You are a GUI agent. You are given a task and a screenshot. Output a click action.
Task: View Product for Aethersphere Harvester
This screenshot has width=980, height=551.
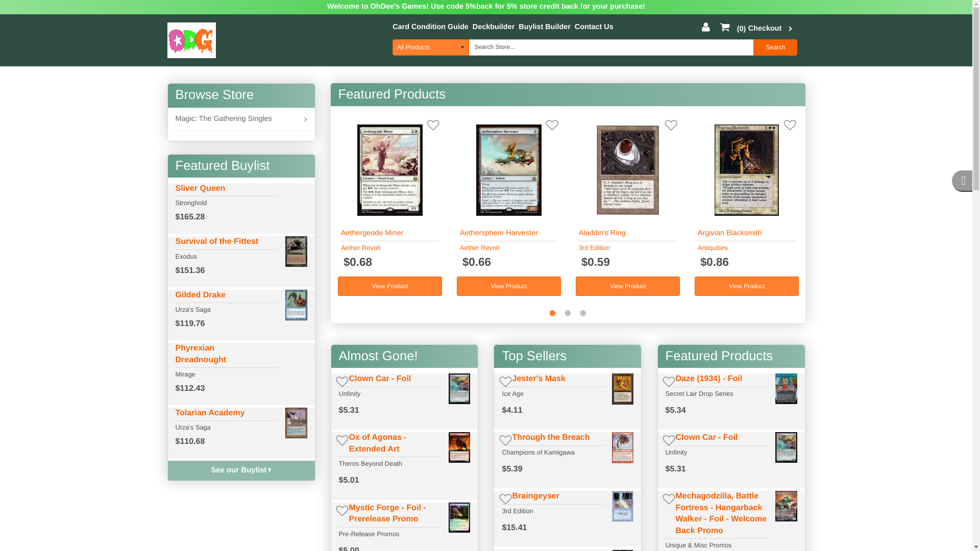(x=509, y=286)
